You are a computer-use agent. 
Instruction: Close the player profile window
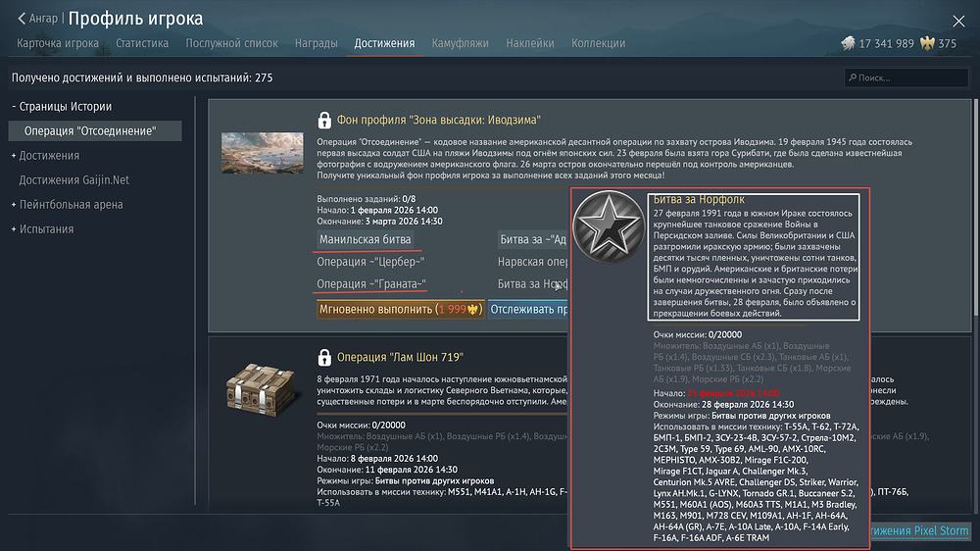tap(958, 22)
